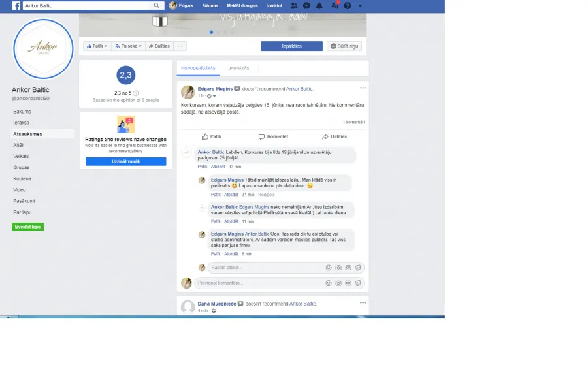The image size is (588, 367).
Task: Click the camera icon in reply field
Action: (338, 268)
